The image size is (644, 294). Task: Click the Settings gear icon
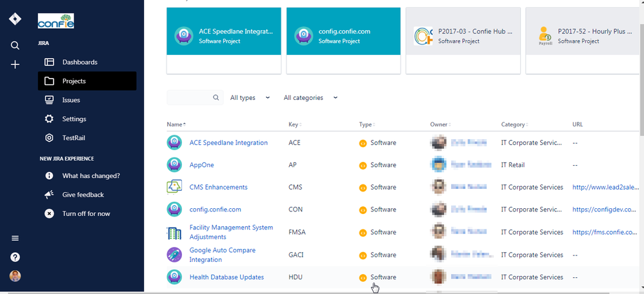49,119
